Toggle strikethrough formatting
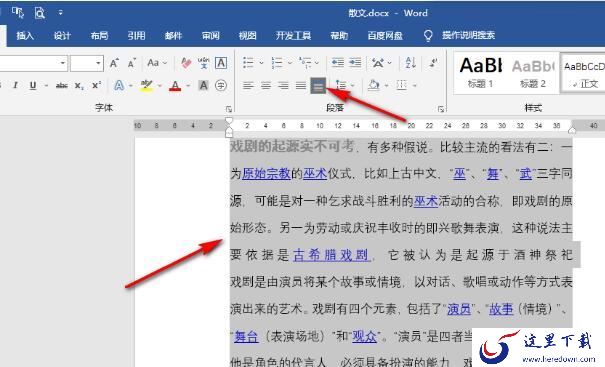The width and height of the screenshot is (605, 367). (x=61, y=86)
